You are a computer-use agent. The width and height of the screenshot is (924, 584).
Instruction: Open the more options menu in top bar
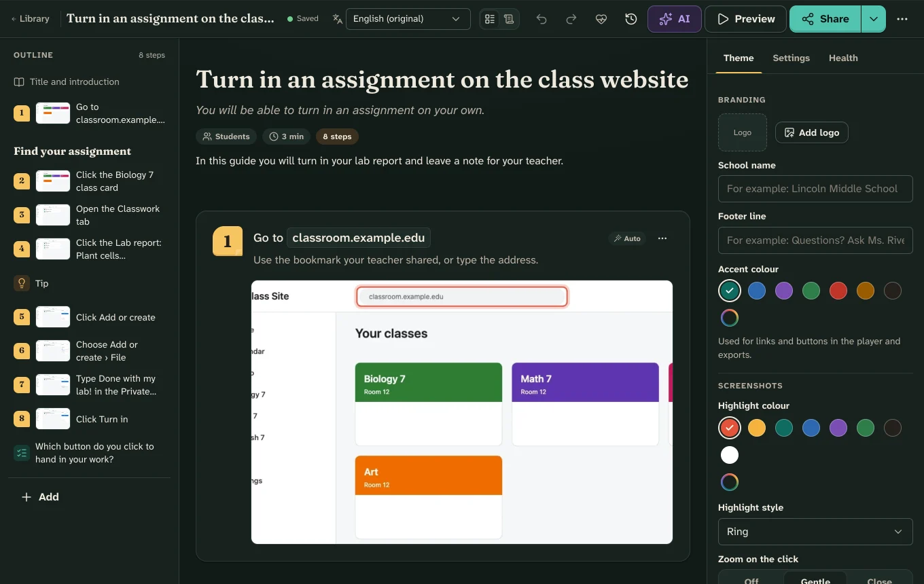pos(902,19)
